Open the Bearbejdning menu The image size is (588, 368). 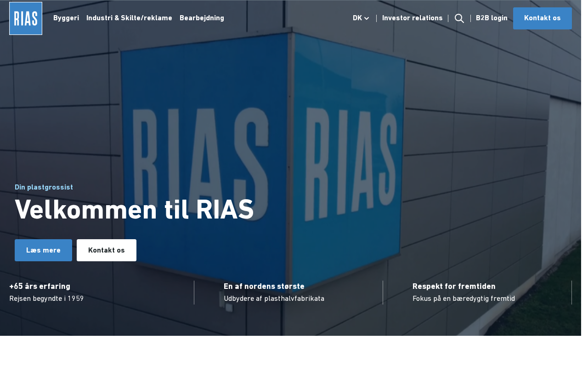202,18
